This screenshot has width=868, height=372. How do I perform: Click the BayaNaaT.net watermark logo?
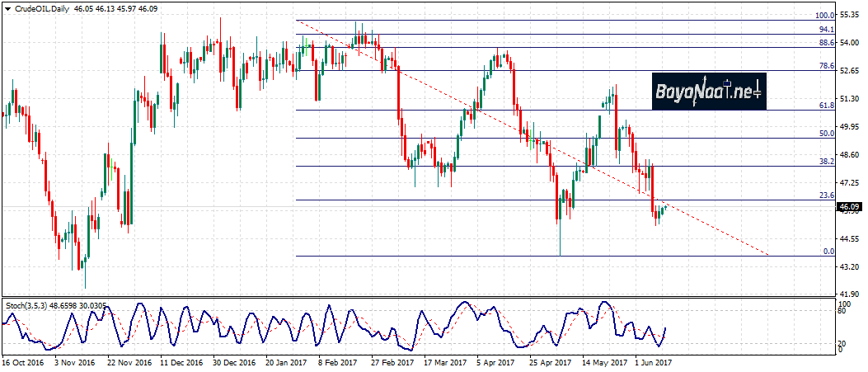tap(709, 92)
